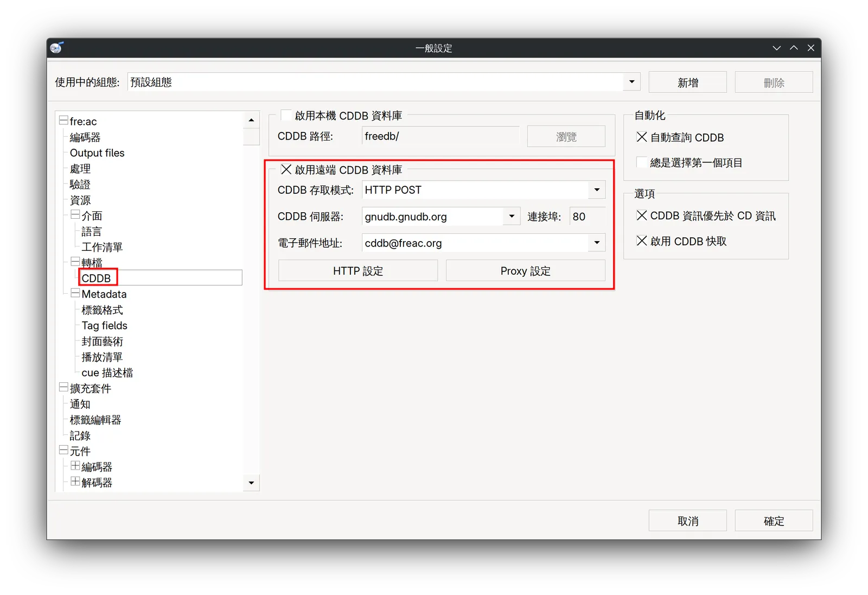Open the 電子郵件地址 dropdown list

597,243
